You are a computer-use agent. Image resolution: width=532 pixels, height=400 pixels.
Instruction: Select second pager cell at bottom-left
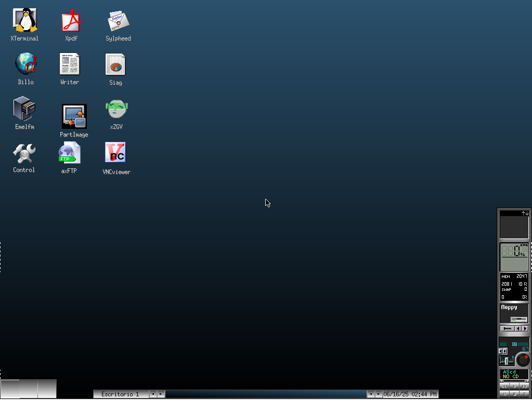point(28,389)
